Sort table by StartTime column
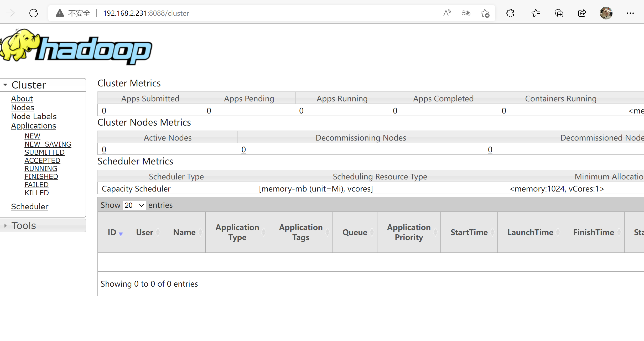Viewport: 644px width, 341px height. tap(469, 232)
